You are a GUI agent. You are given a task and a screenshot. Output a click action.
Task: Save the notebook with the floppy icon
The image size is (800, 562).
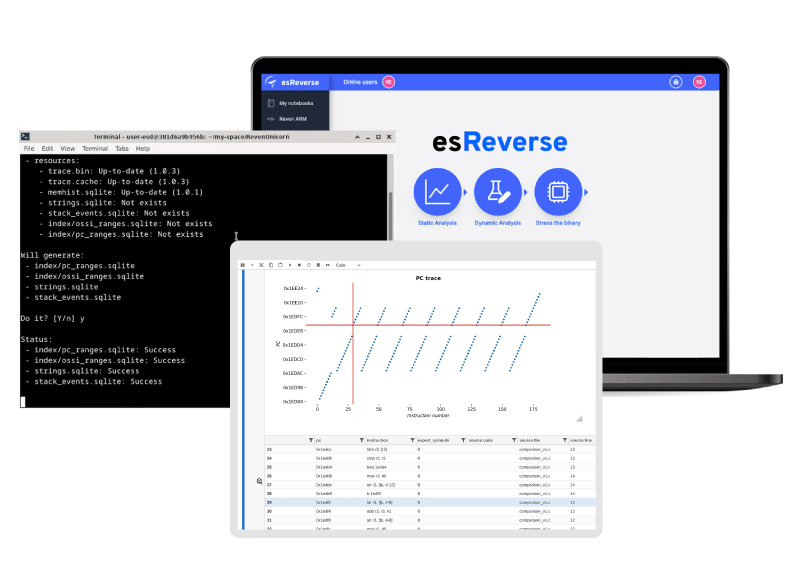243,265
